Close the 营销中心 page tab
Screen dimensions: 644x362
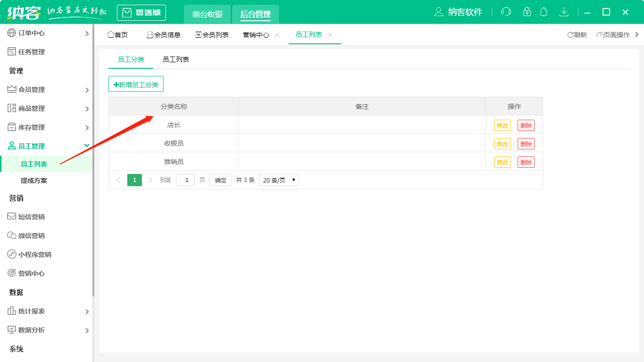(277, 35)
